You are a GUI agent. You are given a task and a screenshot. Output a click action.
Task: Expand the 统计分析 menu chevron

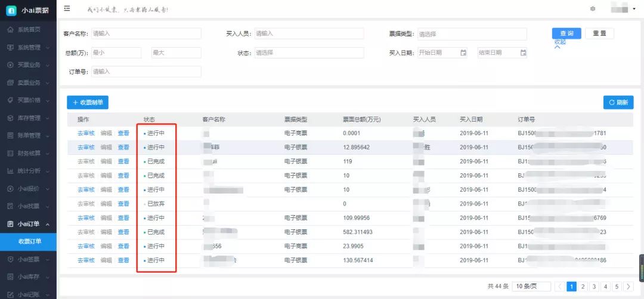pos(48,171)
